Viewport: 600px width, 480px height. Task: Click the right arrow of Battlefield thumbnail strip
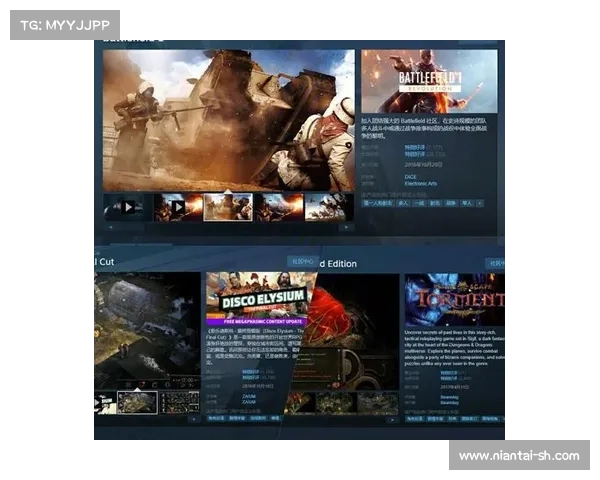pyautogui.click(x=346, y=227)
